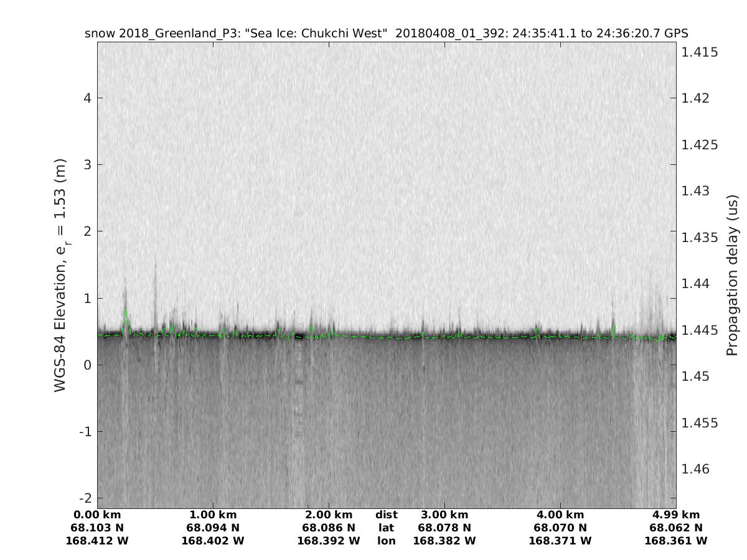Click the y-axis tick label 4
Viewport: 747px width, 560px height.
[88, 98]
